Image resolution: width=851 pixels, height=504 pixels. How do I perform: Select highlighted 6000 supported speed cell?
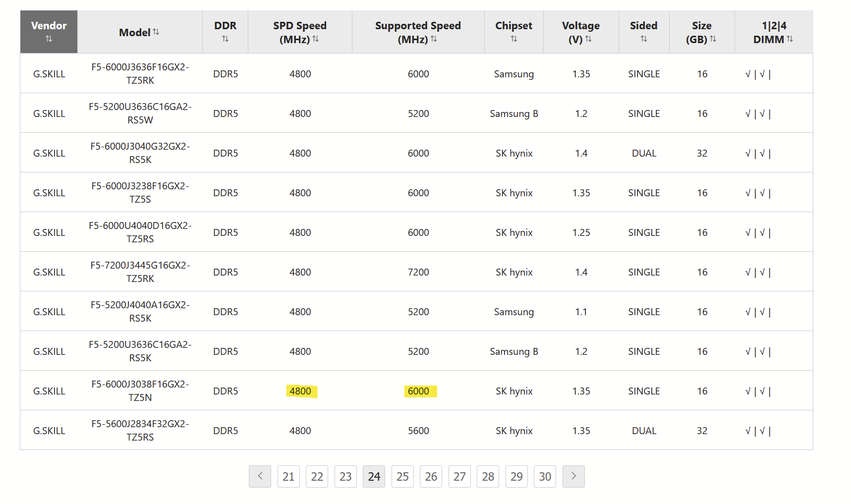click(x=419, y=391)
